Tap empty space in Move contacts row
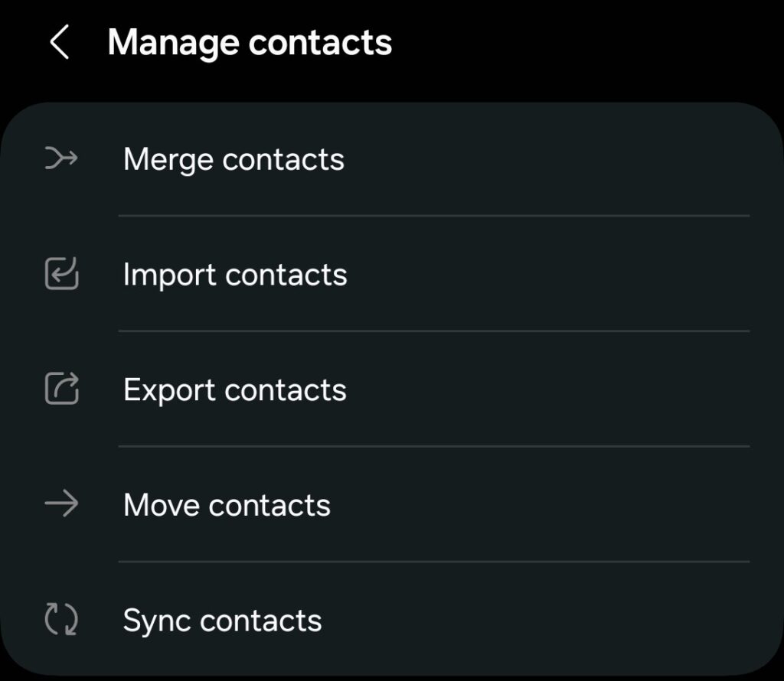 click(551, 504)
